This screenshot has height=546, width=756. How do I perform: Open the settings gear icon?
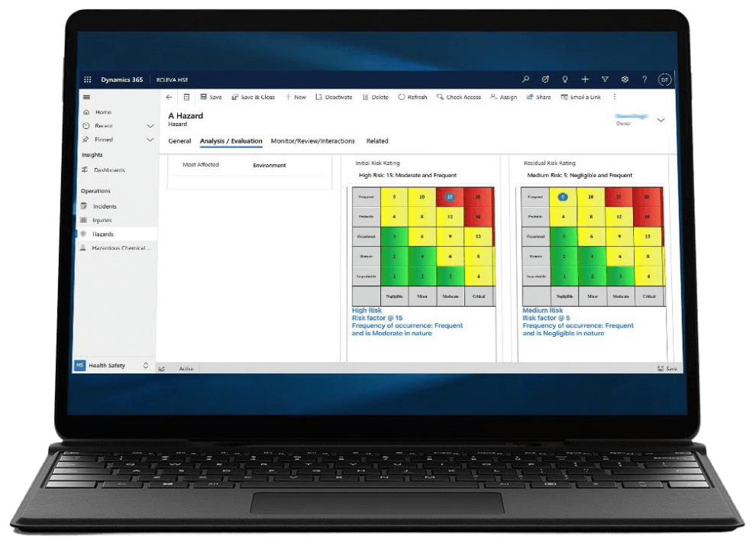(x=625, y=79)
